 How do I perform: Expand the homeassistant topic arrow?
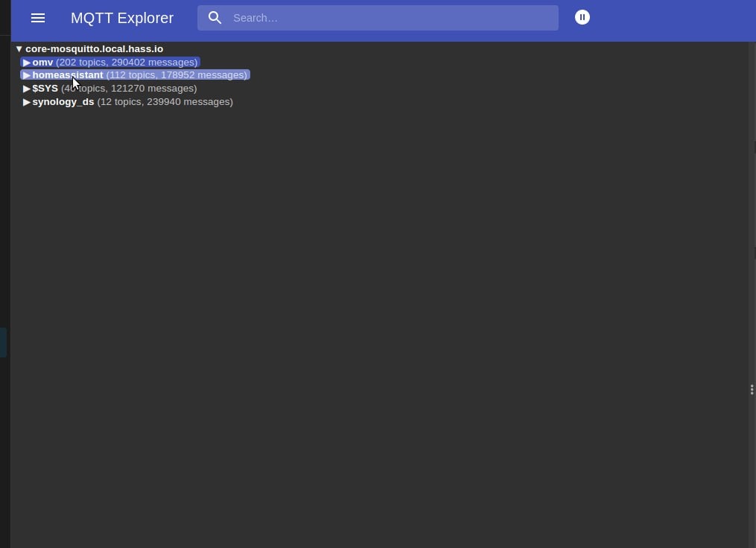(x=27, y=75)
